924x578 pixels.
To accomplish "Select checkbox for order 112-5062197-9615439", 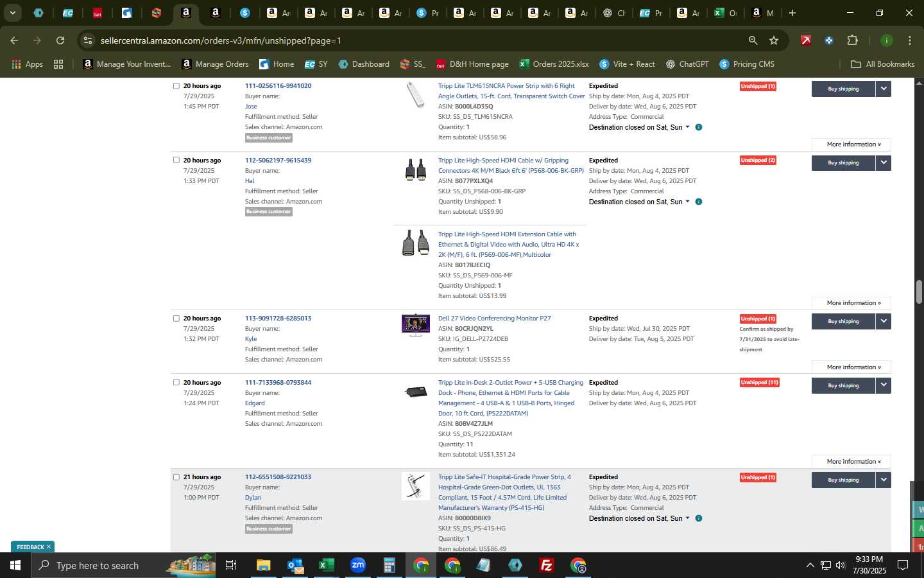I will (x=176, y=161).
